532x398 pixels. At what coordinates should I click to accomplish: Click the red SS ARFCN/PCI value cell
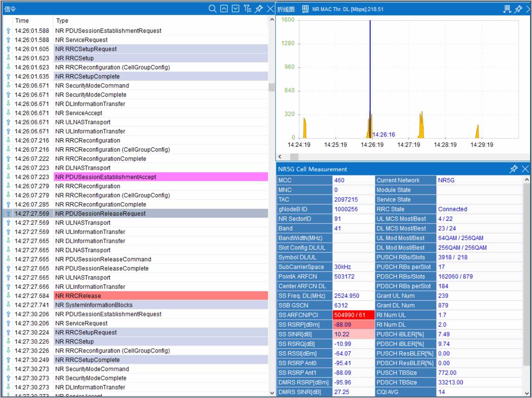tap(353, 315)
